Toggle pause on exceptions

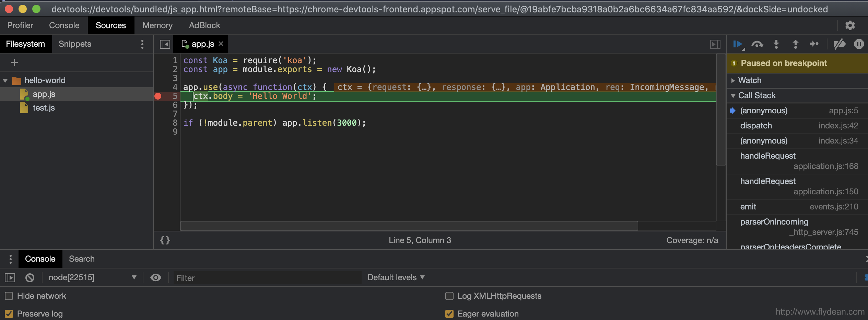[859, 44]
